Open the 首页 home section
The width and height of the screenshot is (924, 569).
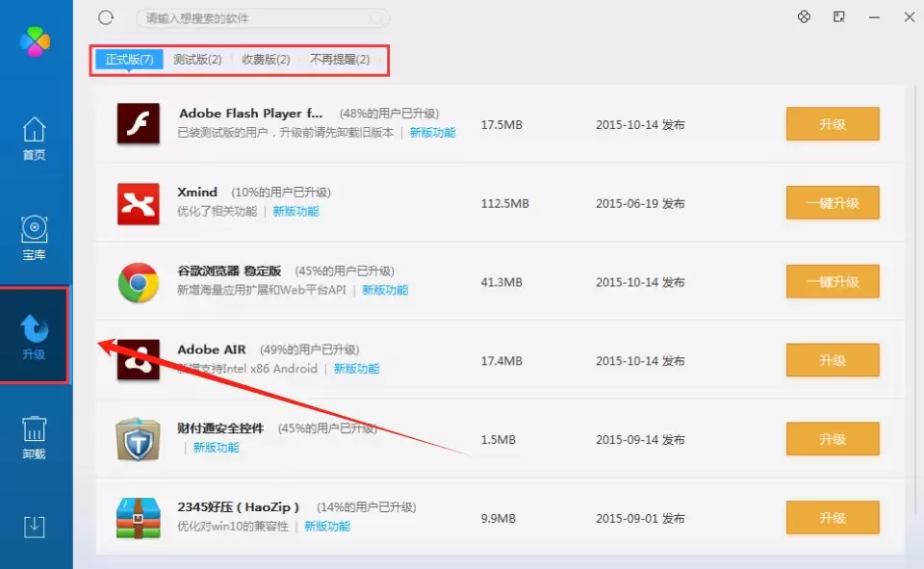(x=35, y=139)
